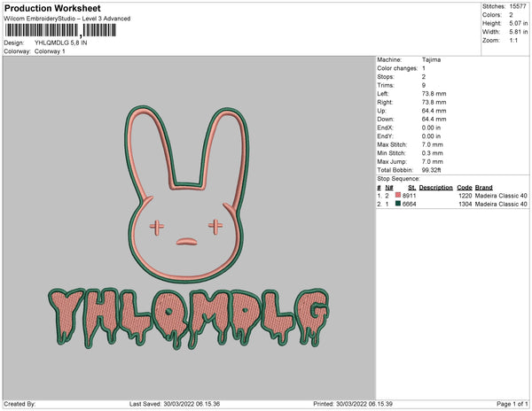Screen dimensions: 532x411
Task: Click the Left value 73.8 mm
Action: click(434, 94)
